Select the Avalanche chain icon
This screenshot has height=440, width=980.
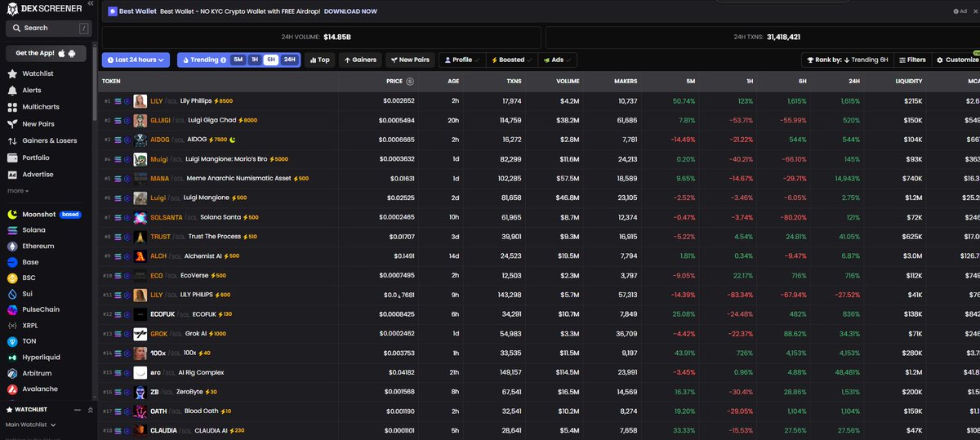12,389
